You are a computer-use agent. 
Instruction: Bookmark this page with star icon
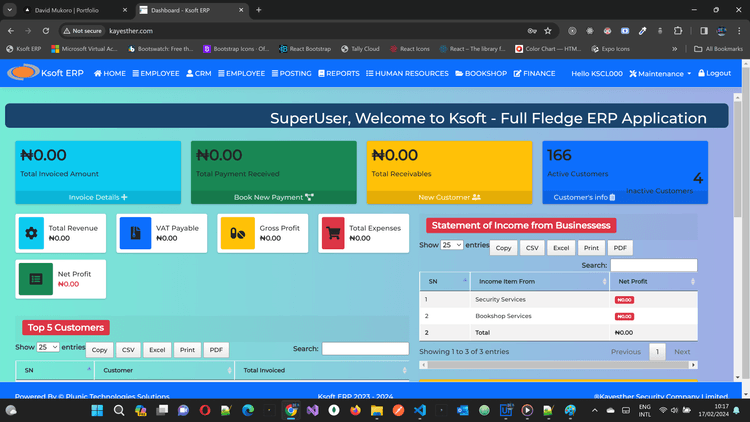click(x=548, y=31)
